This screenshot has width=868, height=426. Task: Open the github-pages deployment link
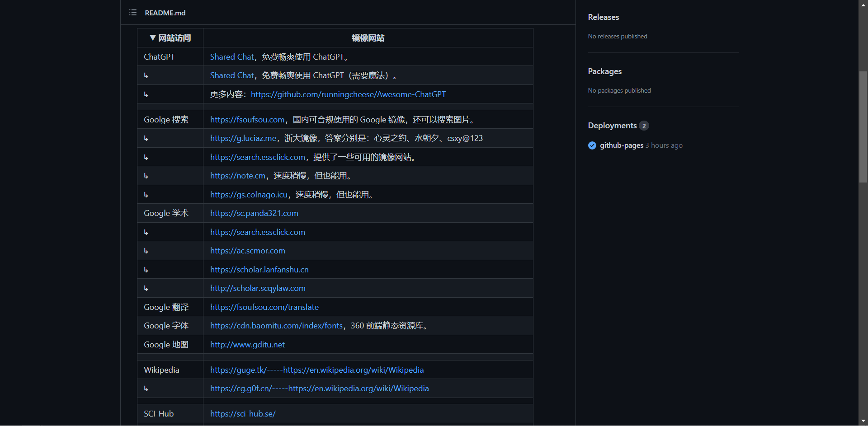[622, 145]
